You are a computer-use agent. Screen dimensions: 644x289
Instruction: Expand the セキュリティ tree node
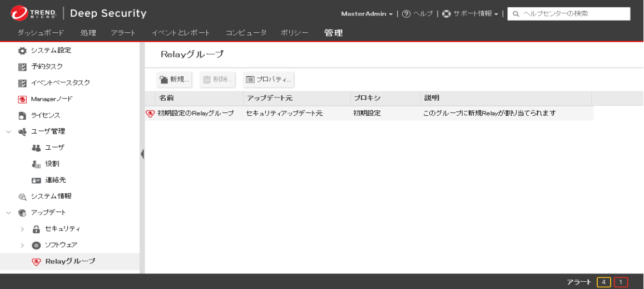(x=22, y=229)
